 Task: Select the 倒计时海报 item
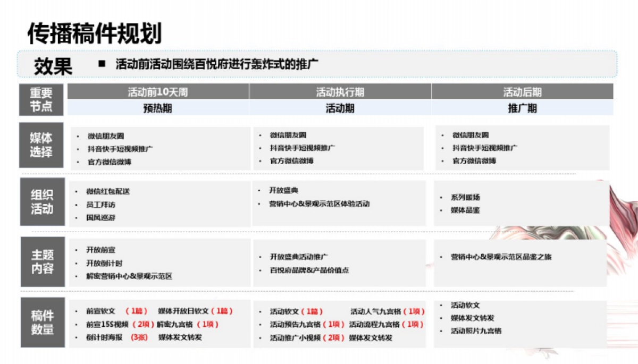(104, 337)
